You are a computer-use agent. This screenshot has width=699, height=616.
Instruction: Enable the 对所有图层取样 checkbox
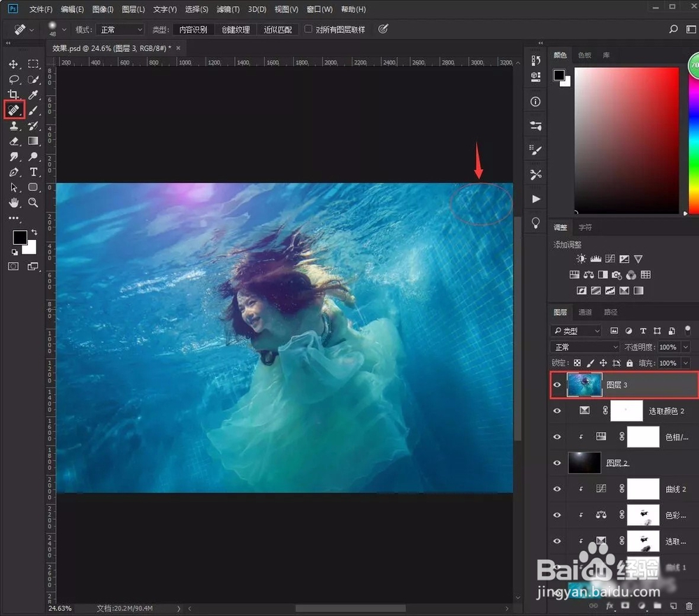[307, 29]
